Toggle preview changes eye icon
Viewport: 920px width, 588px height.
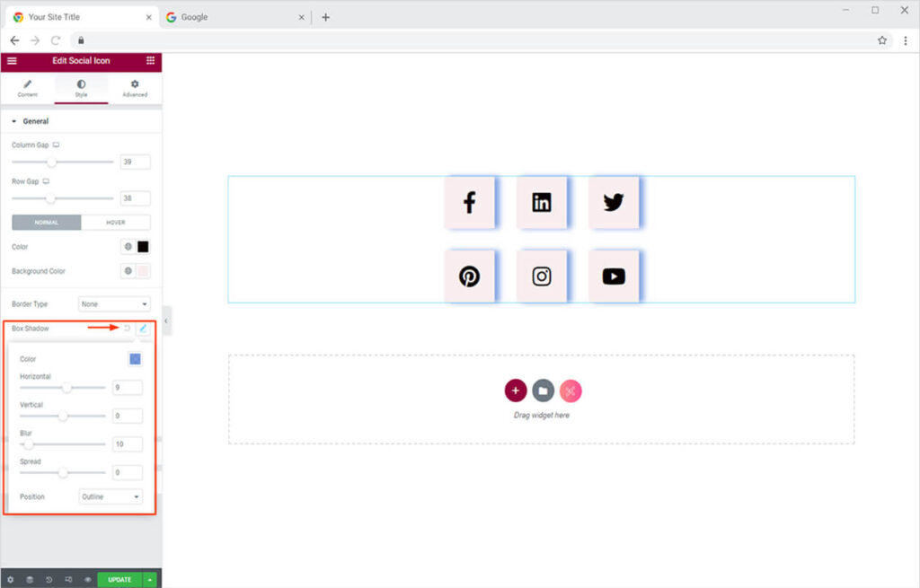pos(87,580)
